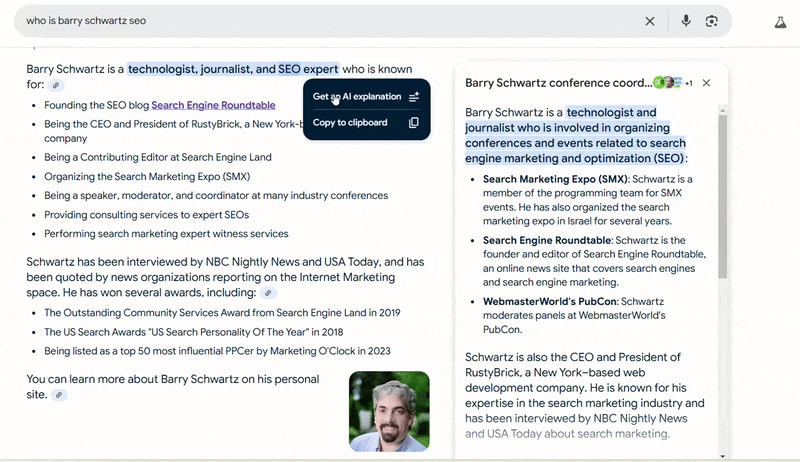Choose 'Get an AI explanation' menu entry
This screenshot has height=462, width=800.
(x=366, y=96)
